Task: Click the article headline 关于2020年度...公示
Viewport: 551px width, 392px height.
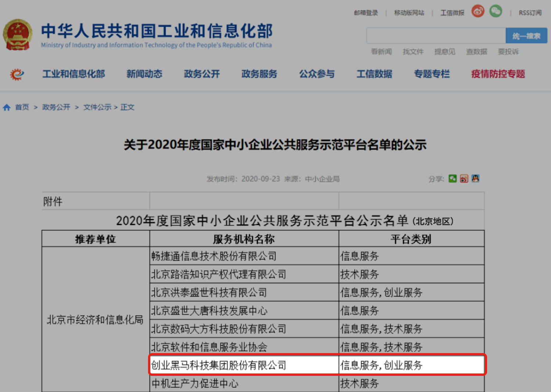Action: 275,145
